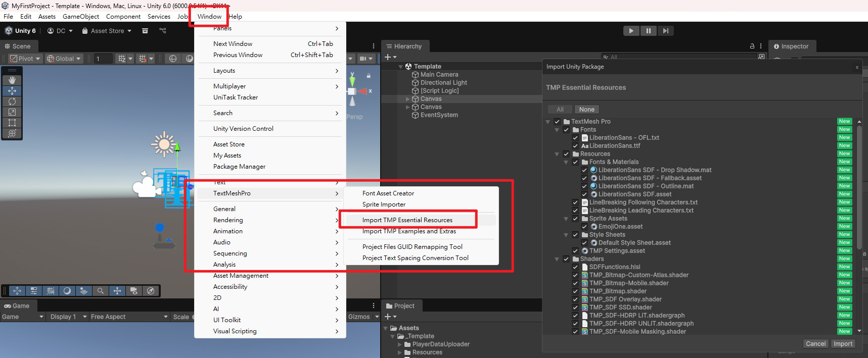Click the overlay sliders settings icon
This screenshot has width=868, height=358.
(34, 291)
